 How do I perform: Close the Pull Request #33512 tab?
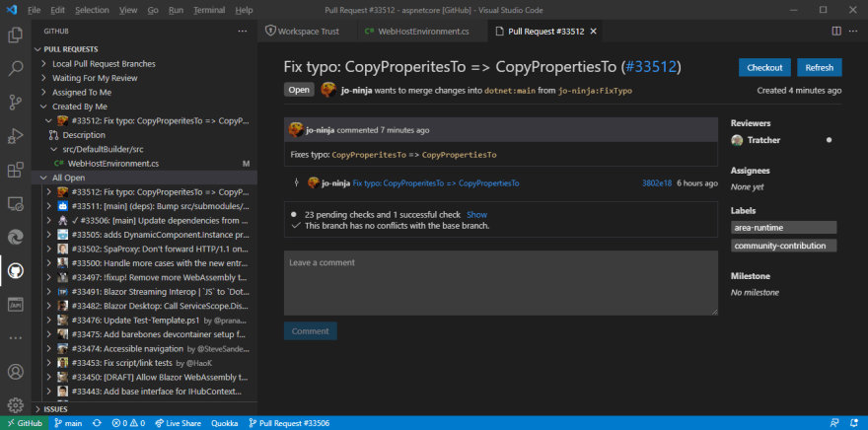(594, 32)
